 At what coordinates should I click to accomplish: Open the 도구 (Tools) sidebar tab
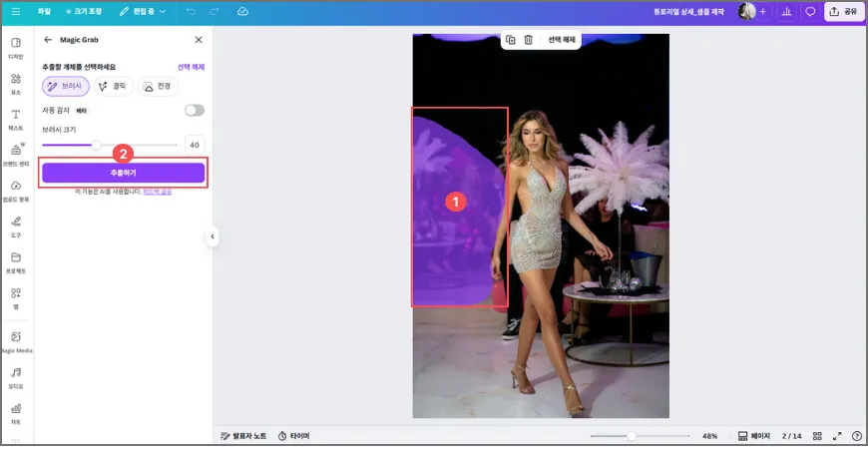click(16, 226)
